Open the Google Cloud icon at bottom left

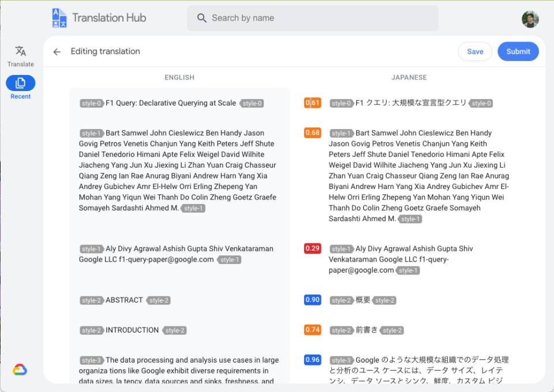[21, 369]
